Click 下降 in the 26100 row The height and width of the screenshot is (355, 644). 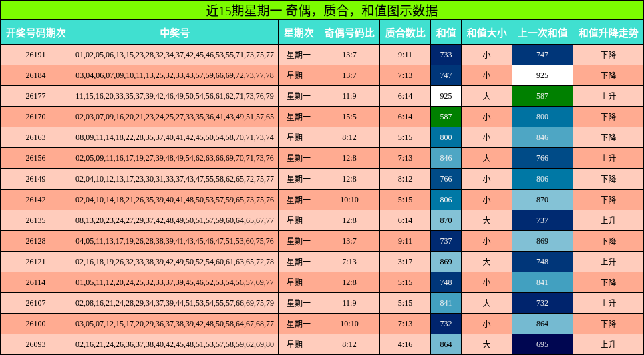(x=609, y=324)
